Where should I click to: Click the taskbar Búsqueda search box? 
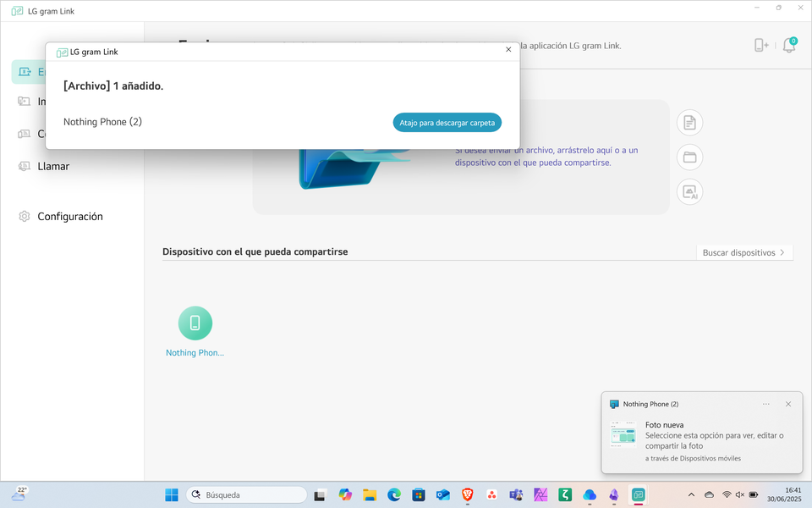click(246, 495)
